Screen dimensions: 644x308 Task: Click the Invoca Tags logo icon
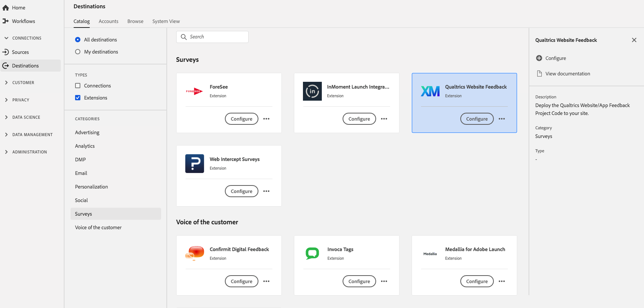coord(312,254)
